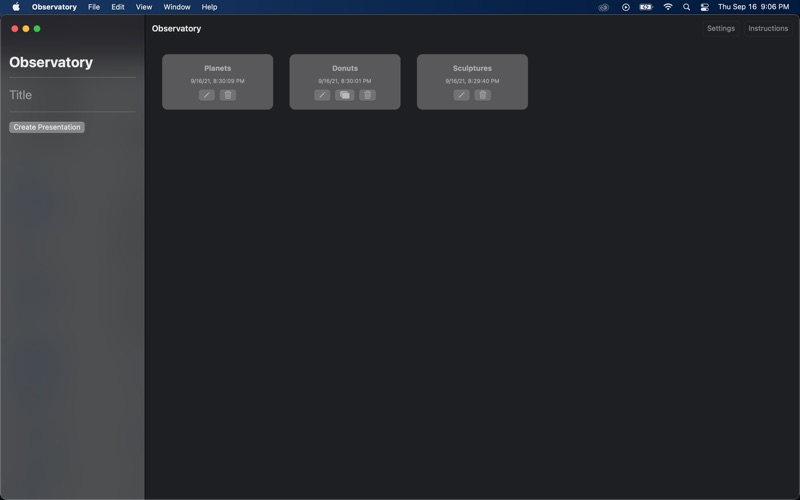The height and width of the screenshot is (500, 800).
Task: Click the Wi-Fi status icon
Action: pos(667,7)
